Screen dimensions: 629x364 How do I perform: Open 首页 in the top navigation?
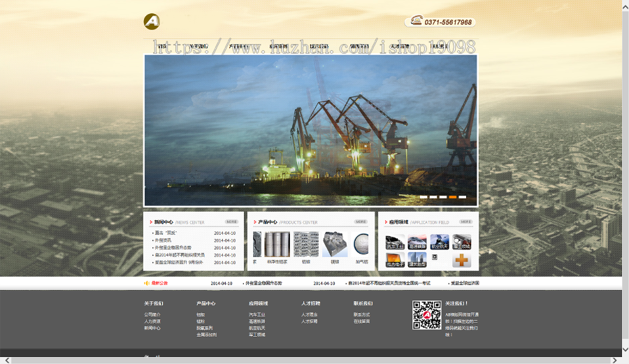[x=161, y=46]
